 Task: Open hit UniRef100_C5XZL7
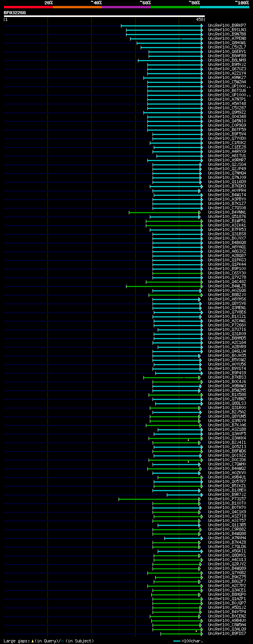pyautogui.click(x=227, y=47)
